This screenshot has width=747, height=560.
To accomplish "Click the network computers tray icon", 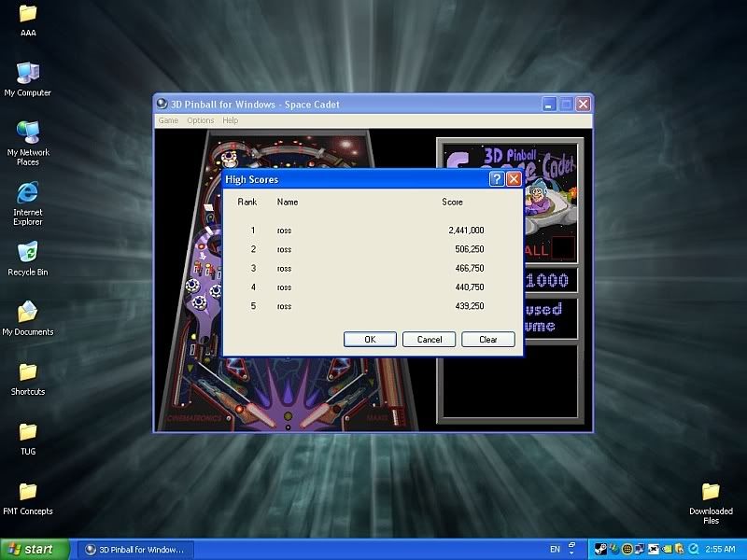I will 640,550.
